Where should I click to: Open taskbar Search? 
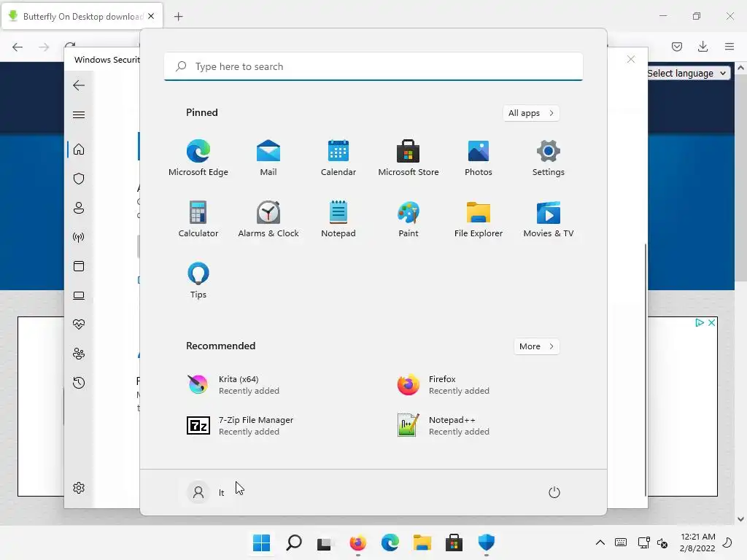coord(294,542)
